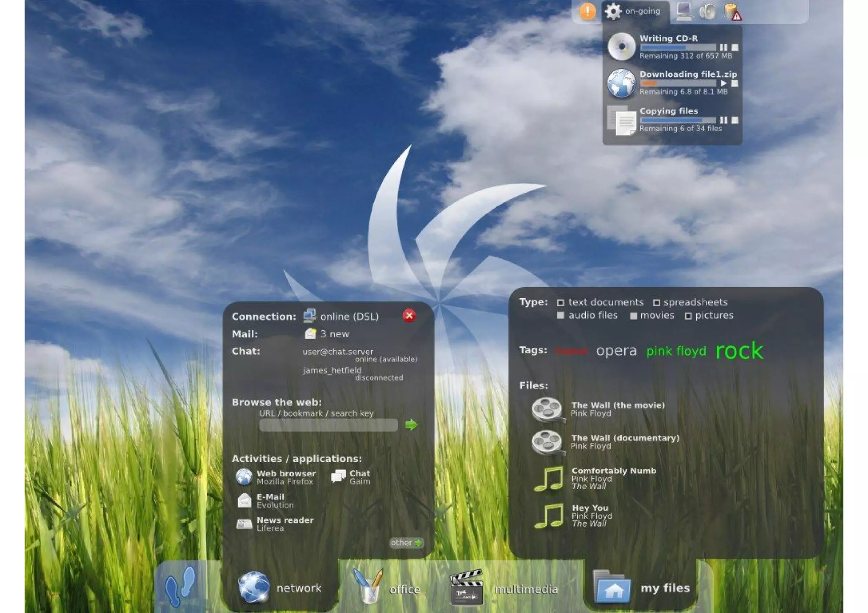
Task: Click the orange alert notification icon
Action: click(x=587, y=11)
